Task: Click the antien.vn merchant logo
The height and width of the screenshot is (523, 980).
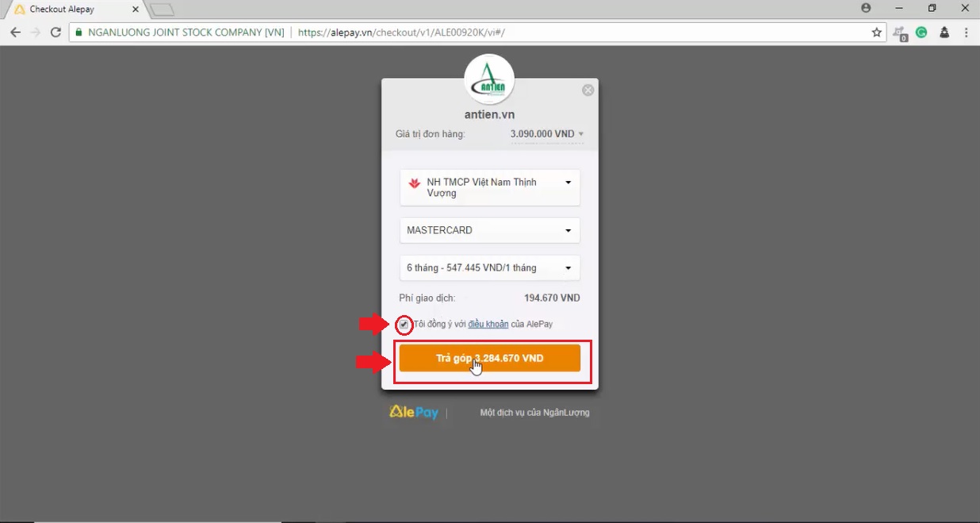Action: pyautogui.click(x=489, y=79)
